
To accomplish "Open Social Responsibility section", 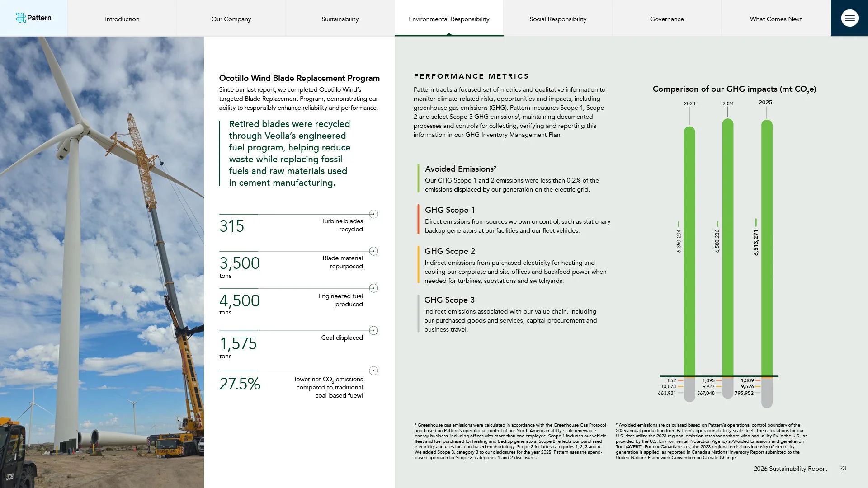I will (x=558, y=19).
